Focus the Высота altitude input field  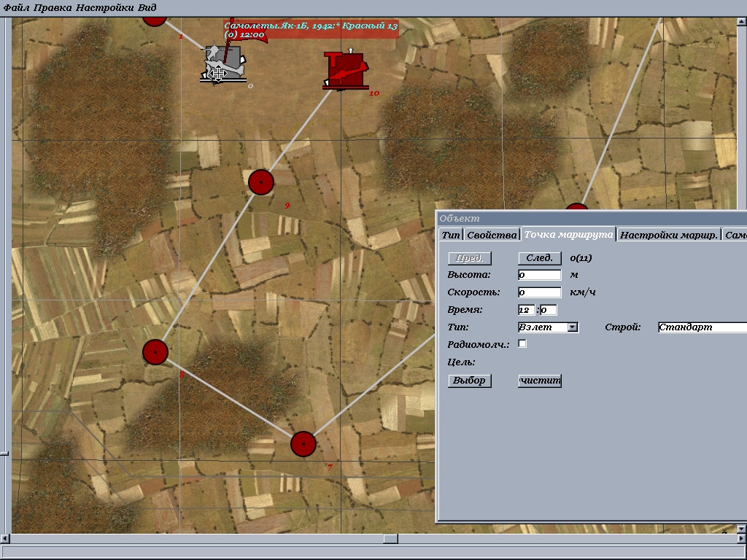(x=539, y=275)
